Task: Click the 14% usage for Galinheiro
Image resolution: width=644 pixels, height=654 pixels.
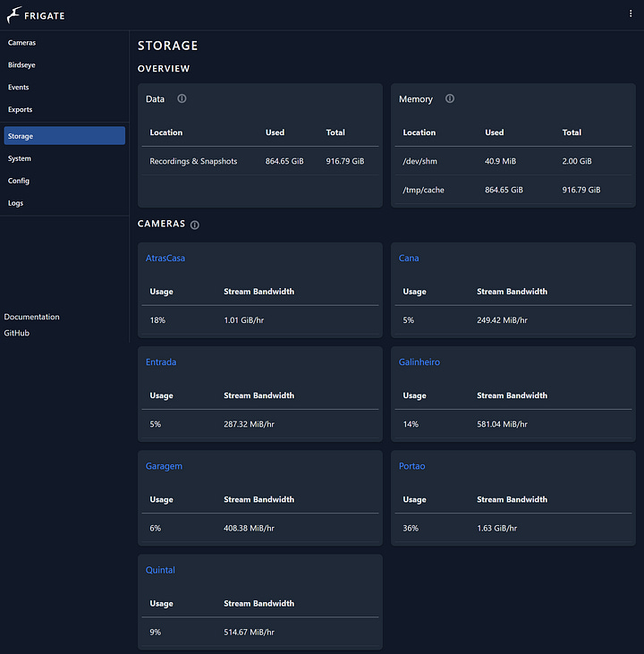Action: point(411,424)
